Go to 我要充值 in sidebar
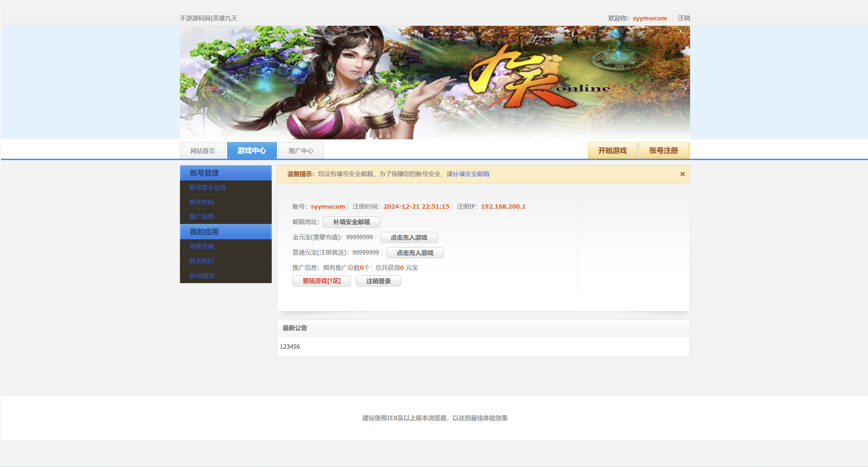Image resolution: width=868 pixels, height=467 pixels. (201, 246)
